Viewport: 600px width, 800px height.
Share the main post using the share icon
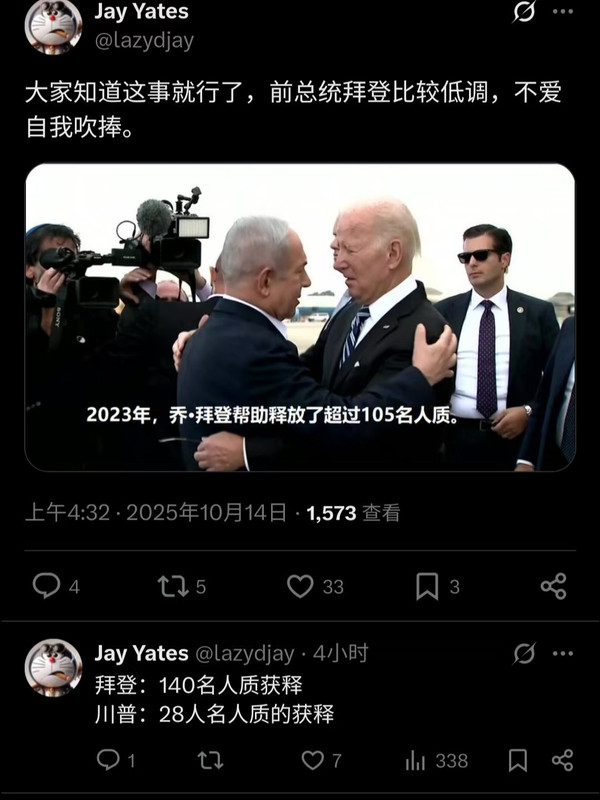554,586
